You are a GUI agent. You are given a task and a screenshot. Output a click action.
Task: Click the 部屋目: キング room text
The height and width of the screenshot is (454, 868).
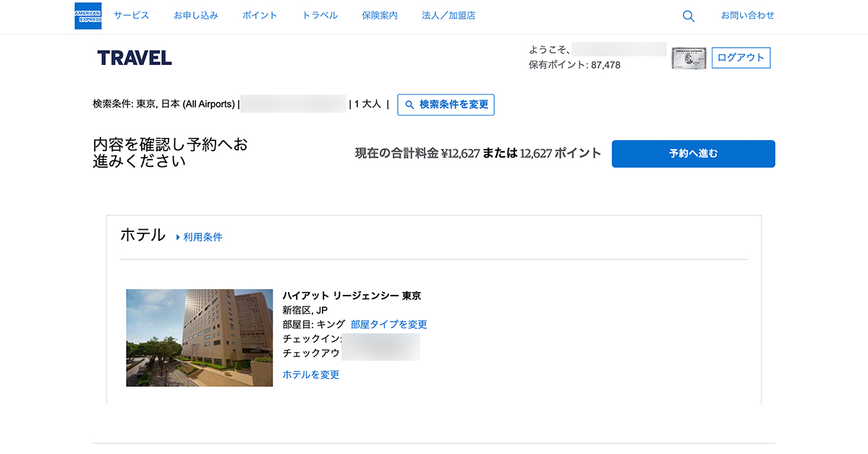(x=313, y=325)
